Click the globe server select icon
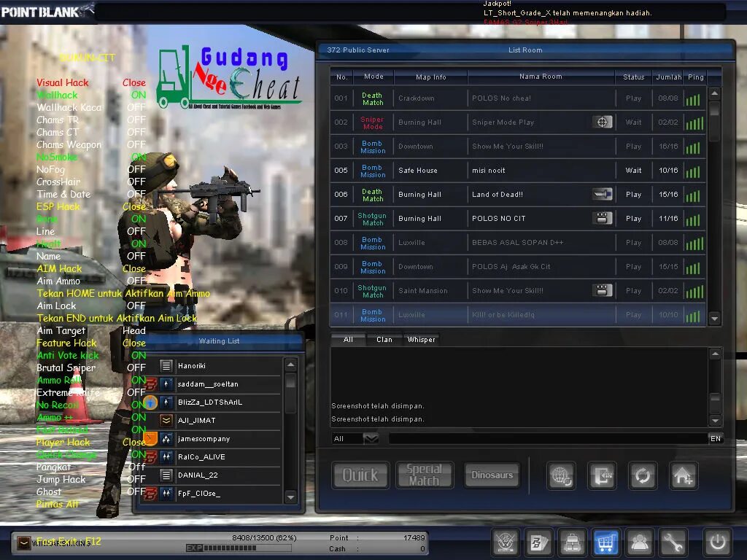 click(561, 475)
